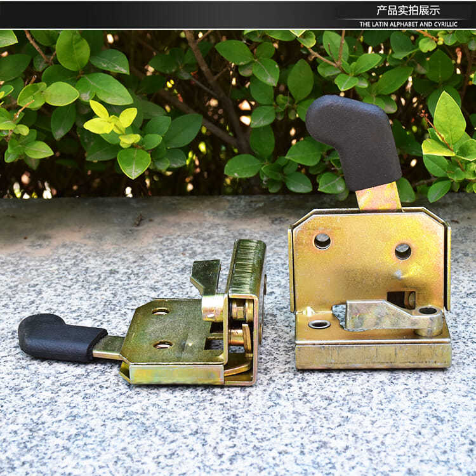Click the small square slot on right latch
Screen dimensions: 476x476
tap(401, 299)
